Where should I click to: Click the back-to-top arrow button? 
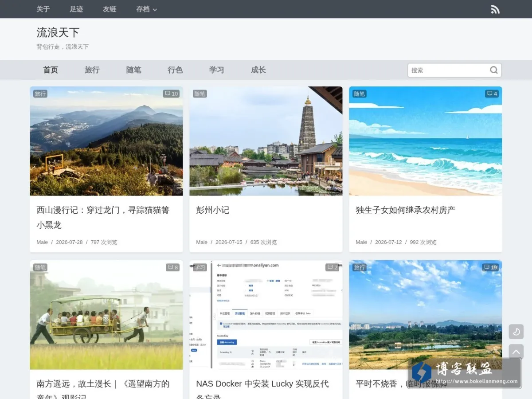click(x=516, y=352)
